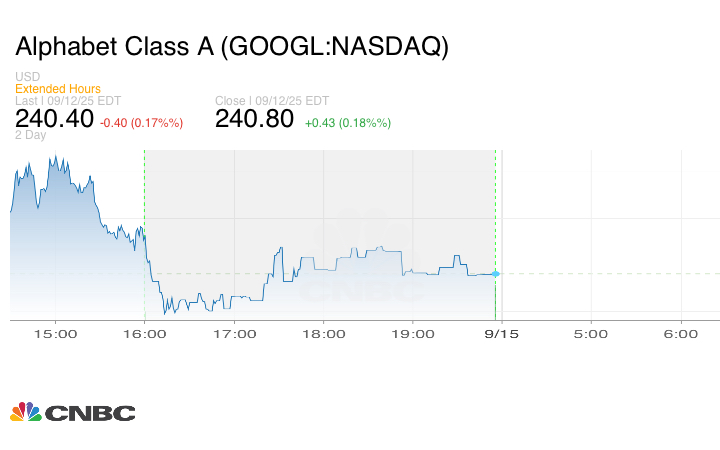Click the 6:00 time axis label

point(681,333)
